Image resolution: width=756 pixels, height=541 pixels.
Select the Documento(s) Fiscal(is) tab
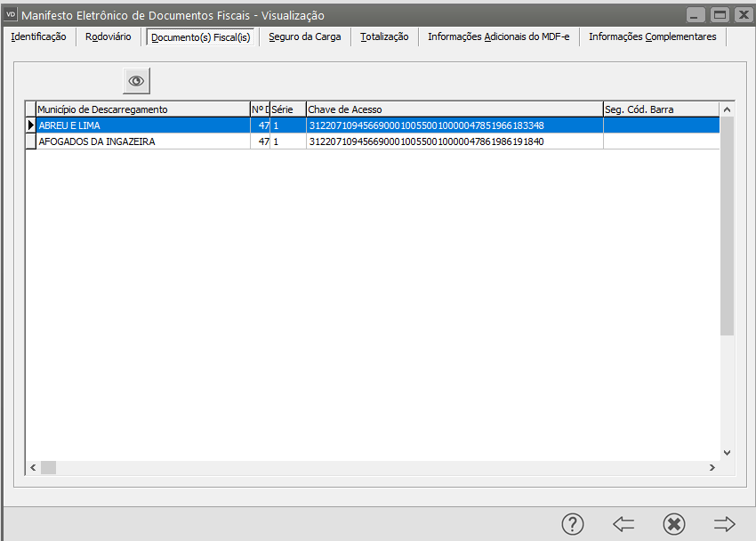(x=201, y=37)
